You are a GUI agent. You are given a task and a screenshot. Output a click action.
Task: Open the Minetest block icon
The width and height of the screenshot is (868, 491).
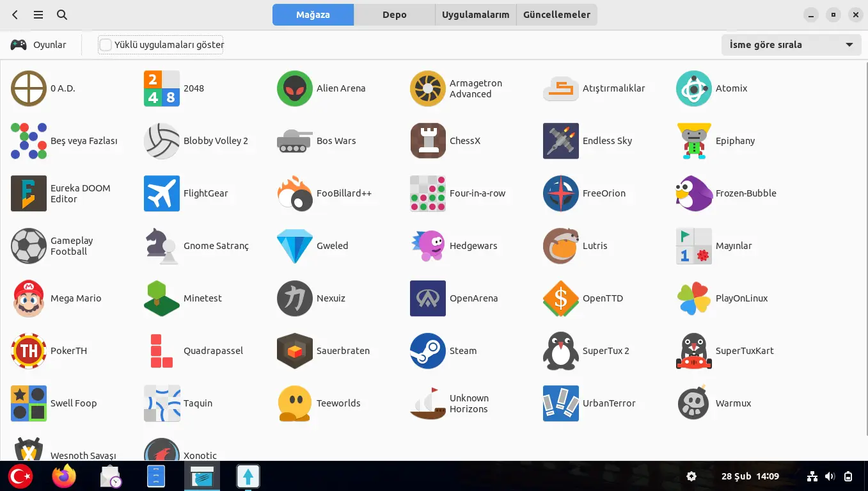coord(162,298)
